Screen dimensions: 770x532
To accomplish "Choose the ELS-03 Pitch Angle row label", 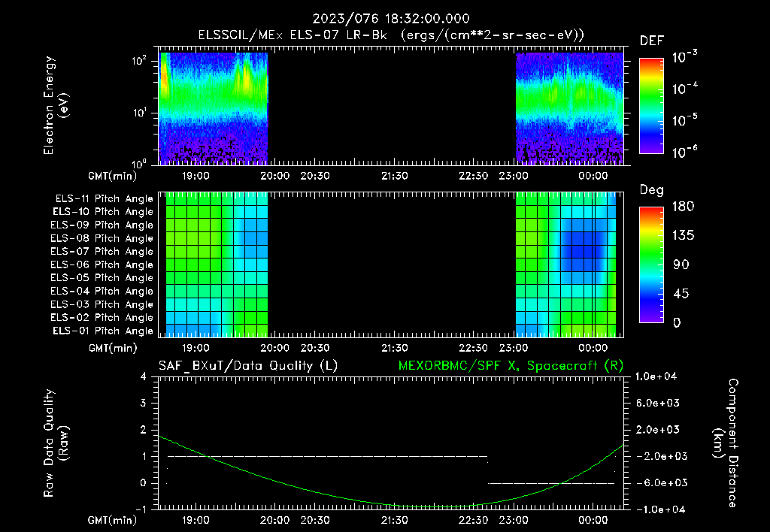I will [102, 305].
